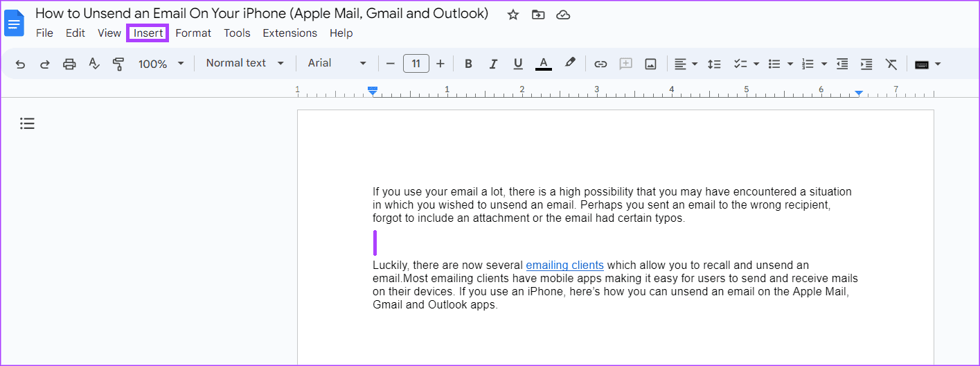Apply checklist formatting icon
The image size is (980, 366).
[x=740, y=64]
